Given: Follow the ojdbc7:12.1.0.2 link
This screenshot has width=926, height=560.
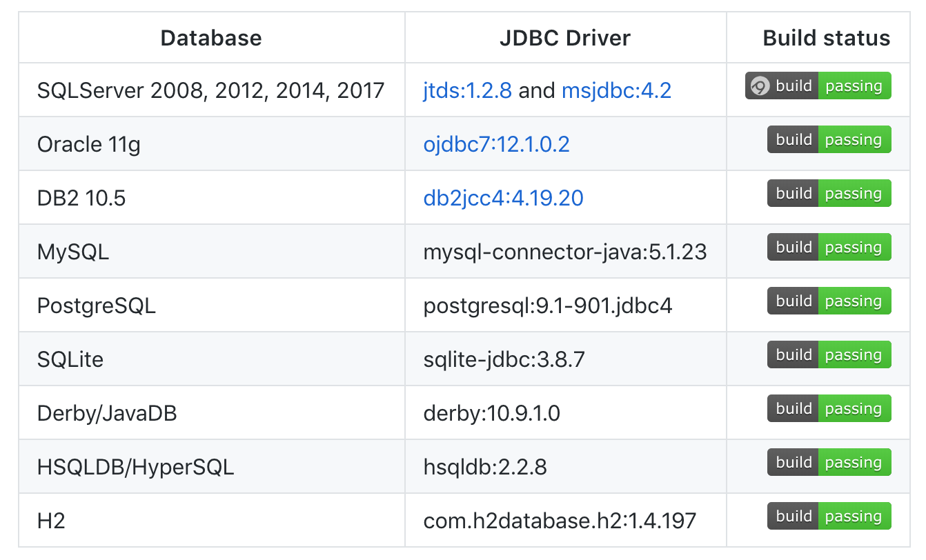Looking at the screenshot, I should click(x=497, y=144).
